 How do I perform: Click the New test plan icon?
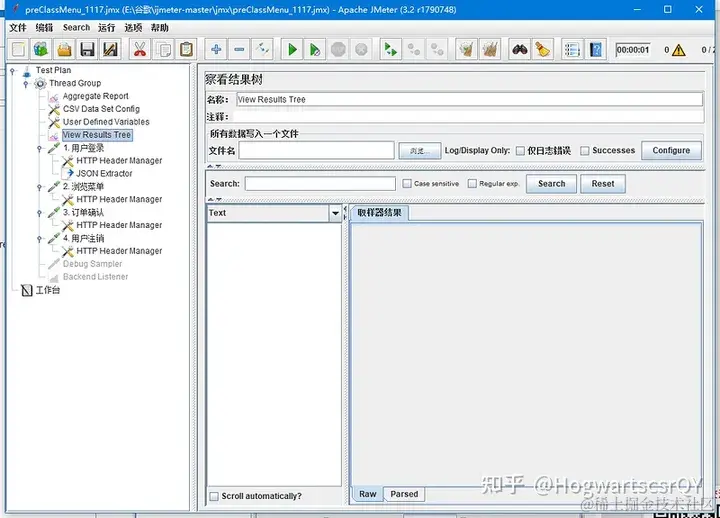(x=18, y=49)
